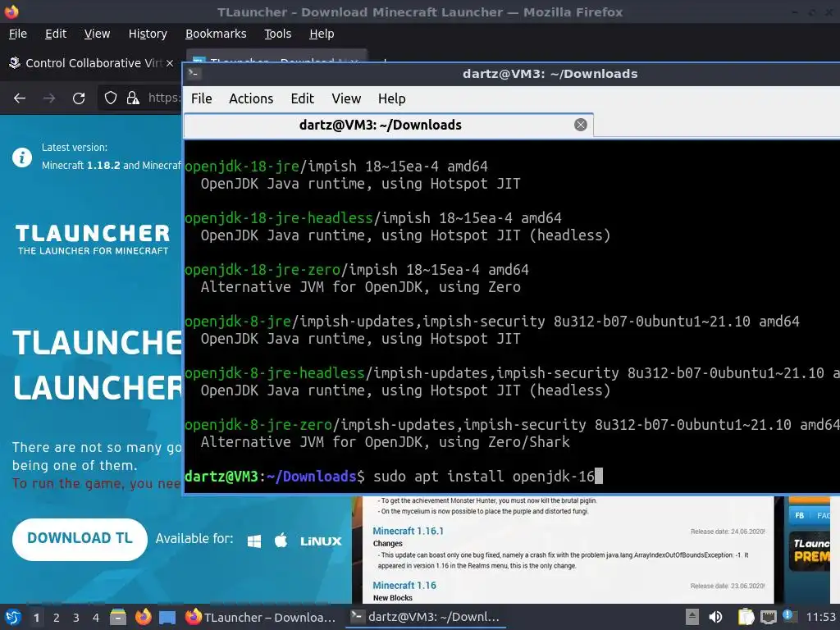840x630 pixels.
Task: Click the tracking protection shield icon
Action: (111, 98)
